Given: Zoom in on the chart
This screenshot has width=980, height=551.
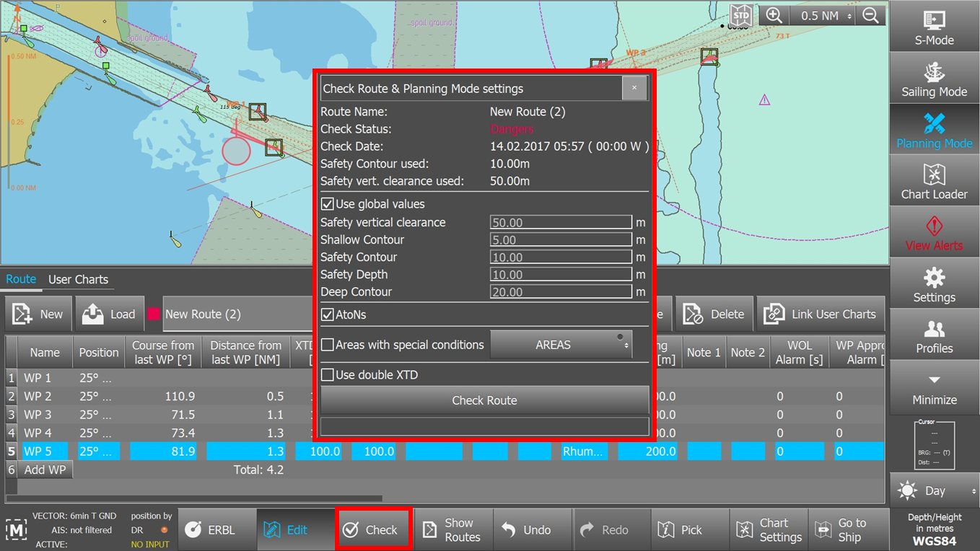Looking at the screenshot, I should coord(774,14).
